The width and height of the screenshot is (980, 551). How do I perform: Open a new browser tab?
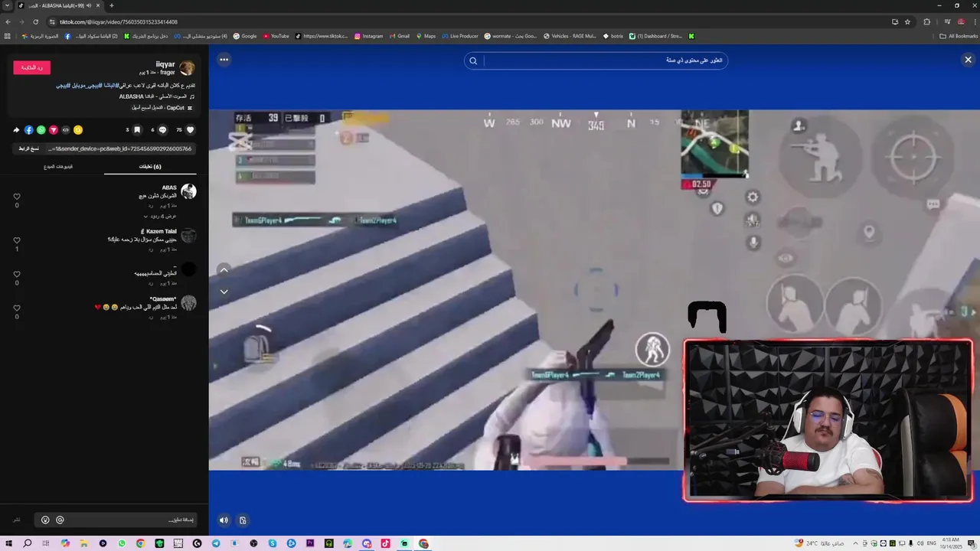click(x=111, y=5)
